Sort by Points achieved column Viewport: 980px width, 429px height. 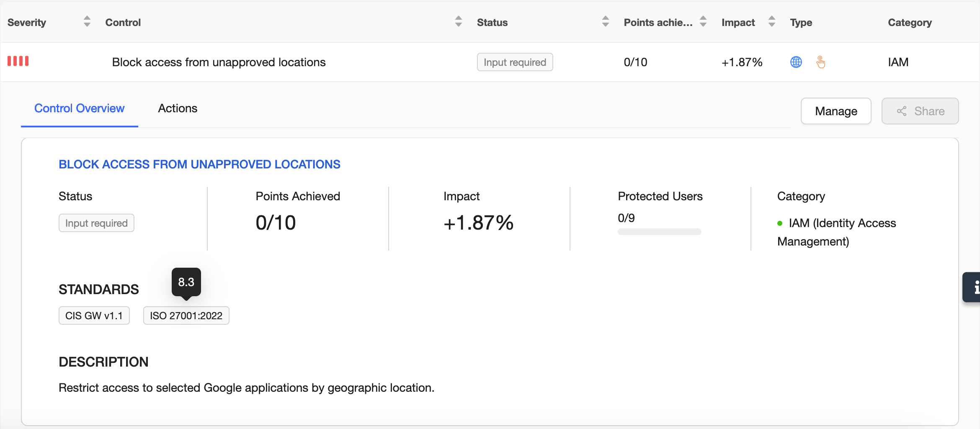[703, 22]
